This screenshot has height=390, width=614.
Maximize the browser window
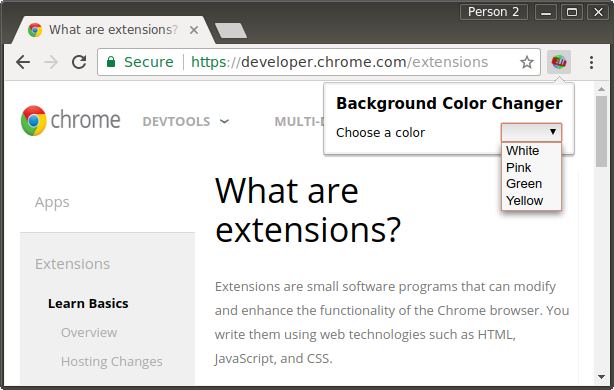pyautogui.click(x=572, y=12)
